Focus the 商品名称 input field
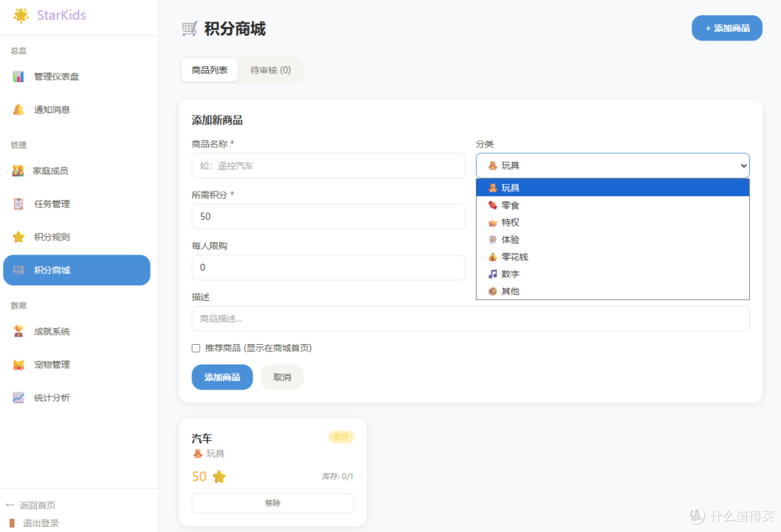 coord(328,166)
